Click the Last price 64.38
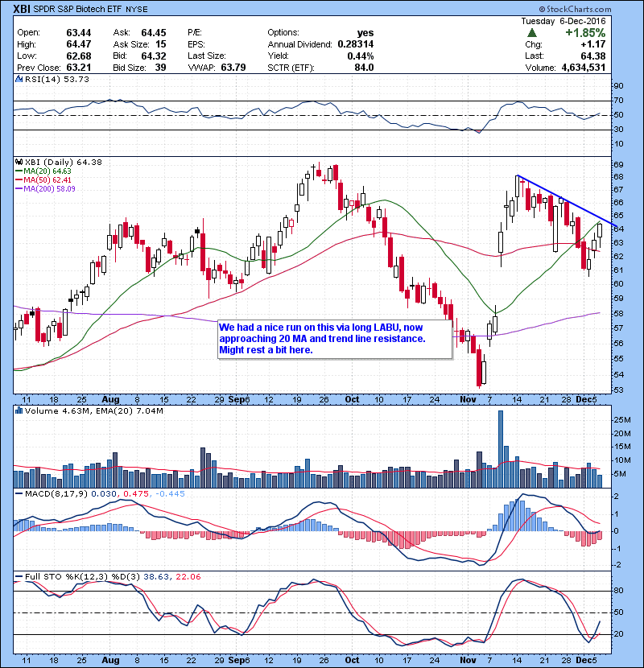Image resolution: width=644 pixels, height=668 pixels. click(x=592, y=56)
